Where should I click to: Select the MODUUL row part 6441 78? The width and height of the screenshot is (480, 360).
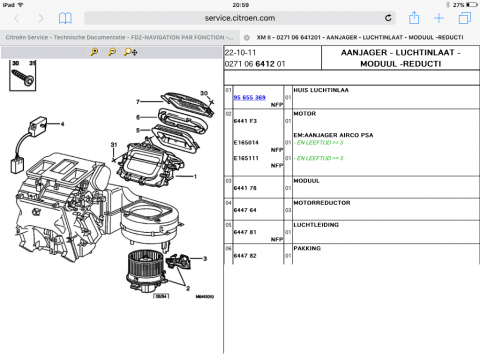pyautogui.click(x=245, y=188)
